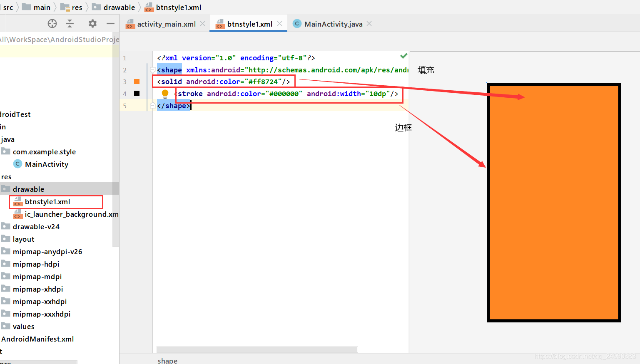This screenshot has width=640, height=364.
Task: Select the btnstyle1.xml editor tab
Action: 249,24
